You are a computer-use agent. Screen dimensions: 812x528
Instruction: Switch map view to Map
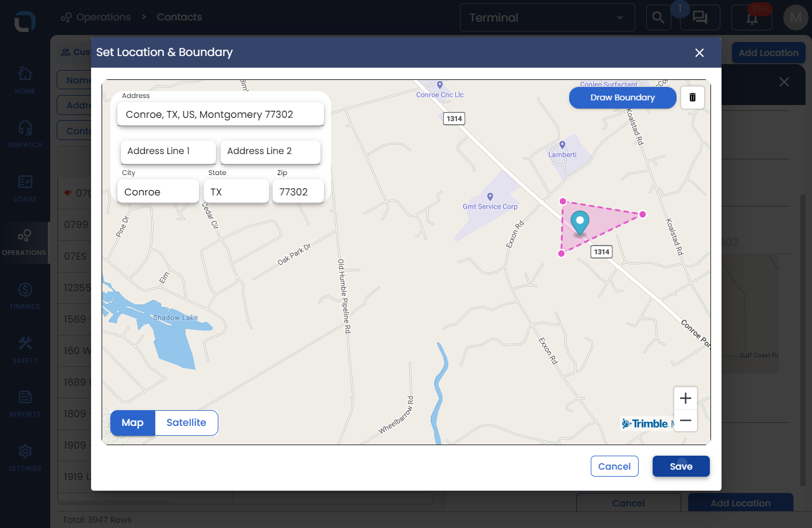coord(133,422)
